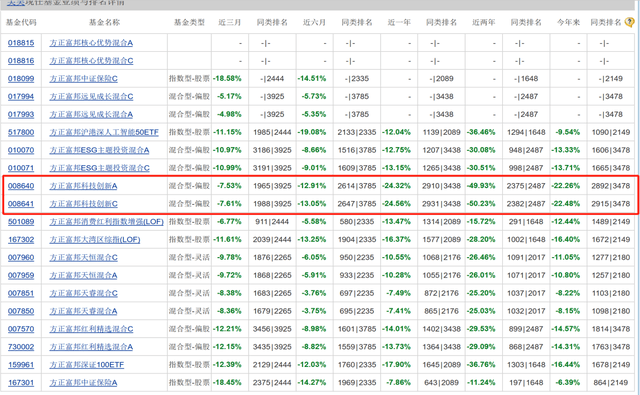Select the -36.76% two-year return cell

click(481, 365)
